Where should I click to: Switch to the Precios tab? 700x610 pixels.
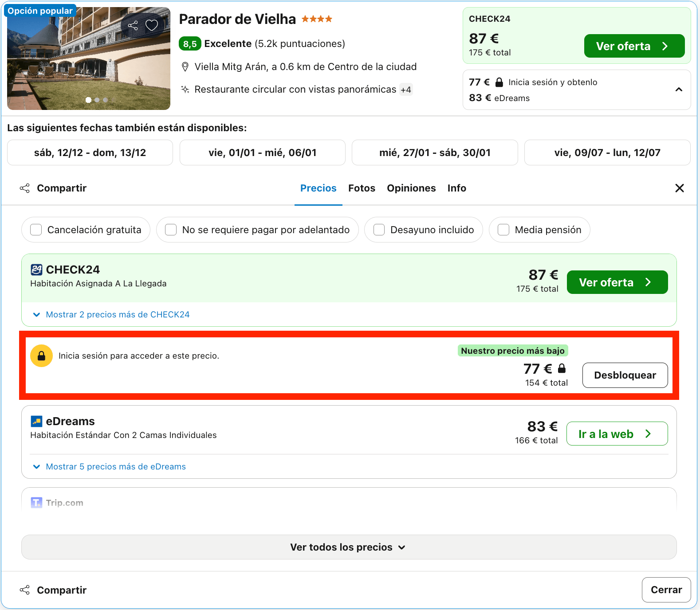[x=319, y=188]
